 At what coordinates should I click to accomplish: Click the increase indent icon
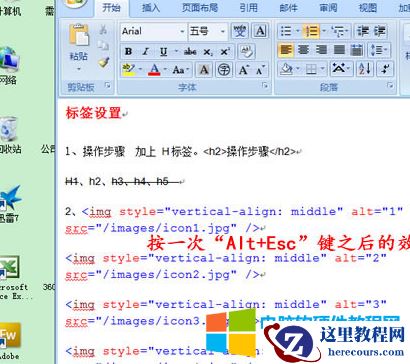point(380,31)
